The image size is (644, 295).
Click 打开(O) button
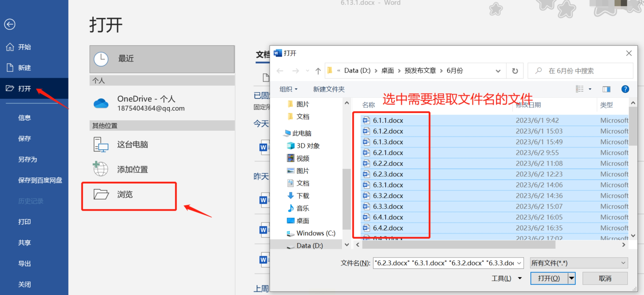(x=549, y=278)
